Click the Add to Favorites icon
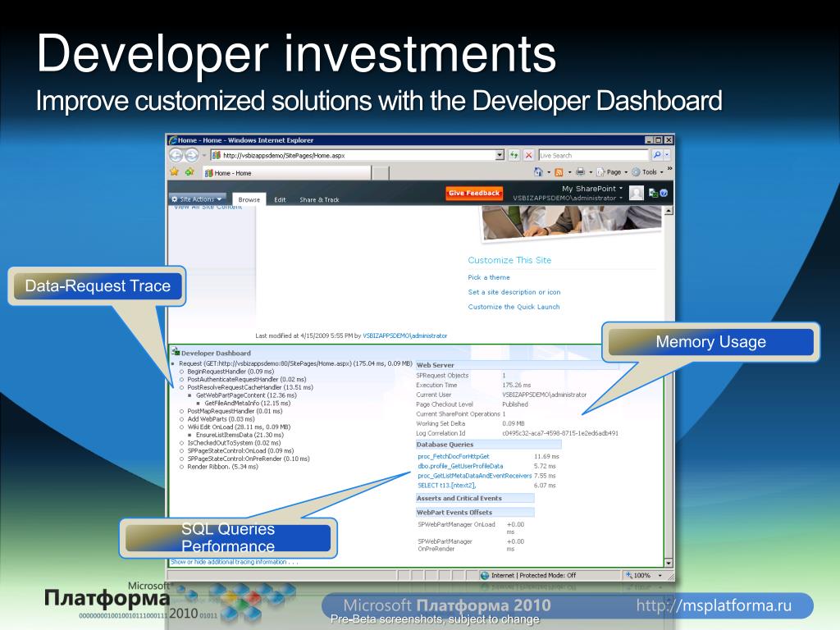Viewport: 840px width, 630px height. [189, 172]
